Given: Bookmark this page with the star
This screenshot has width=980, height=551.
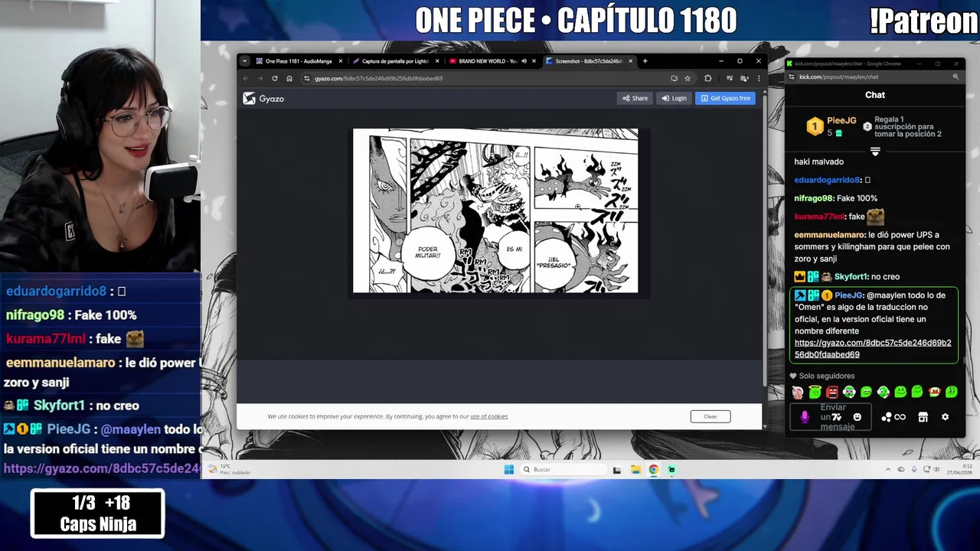Looking at the screenshot, I should tap(687, 78).
